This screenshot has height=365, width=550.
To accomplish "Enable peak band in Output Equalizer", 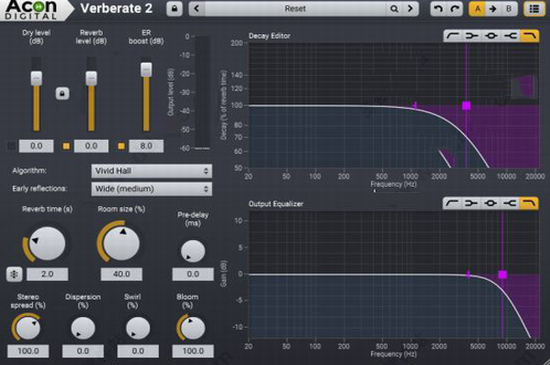I will click(x=491, y=203).
